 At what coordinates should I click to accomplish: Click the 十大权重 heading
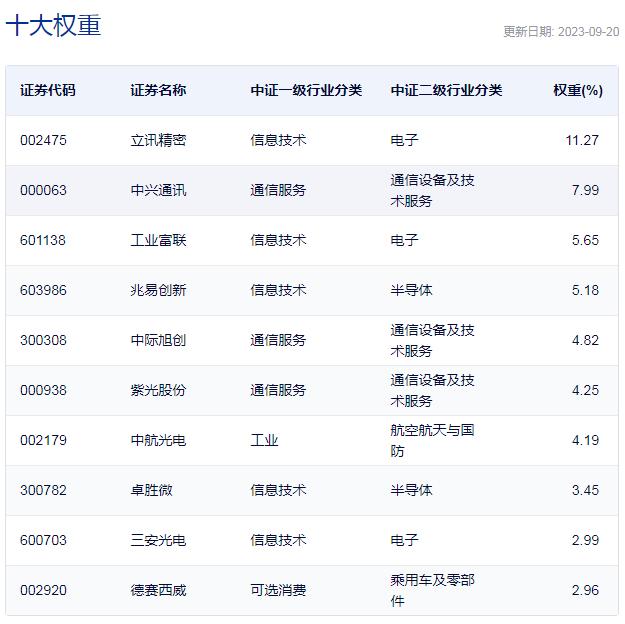(53, 25)
